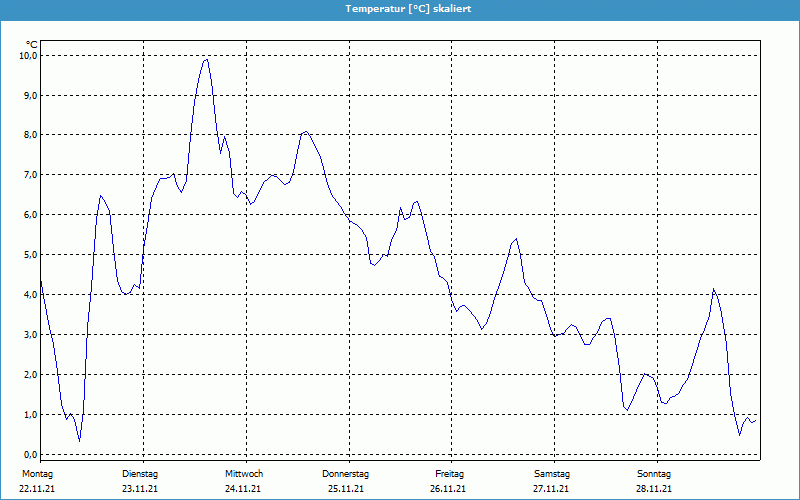
Task: Select the Donnerstag day label
Action: point(346,474)
